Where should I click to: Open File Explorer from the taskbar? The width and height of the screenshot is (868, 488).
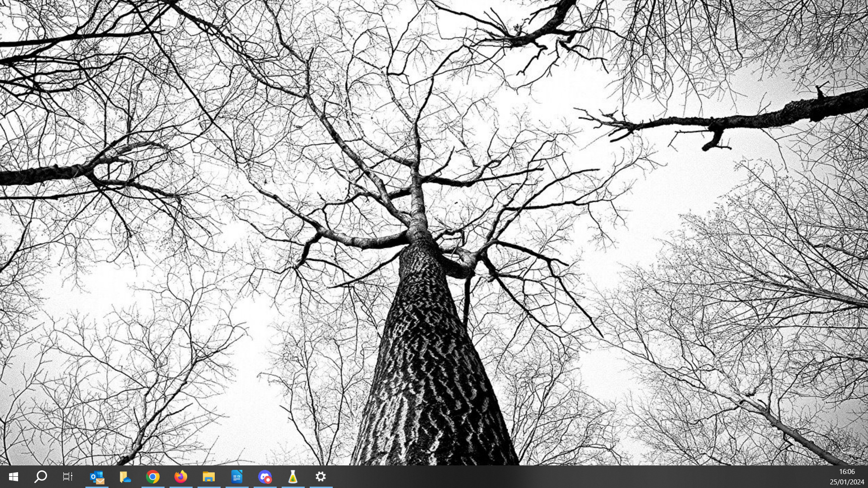tap(209, 477)
